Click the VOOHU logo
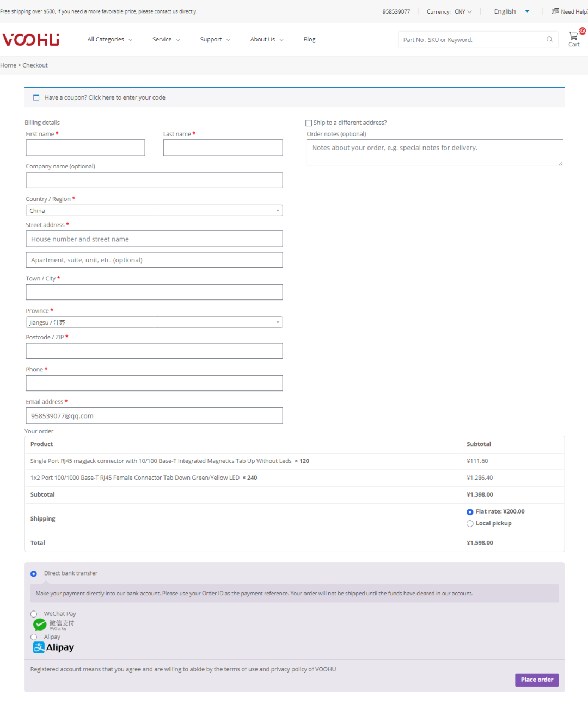This screenshot has width=588, height=703. (x=31, y=40)
